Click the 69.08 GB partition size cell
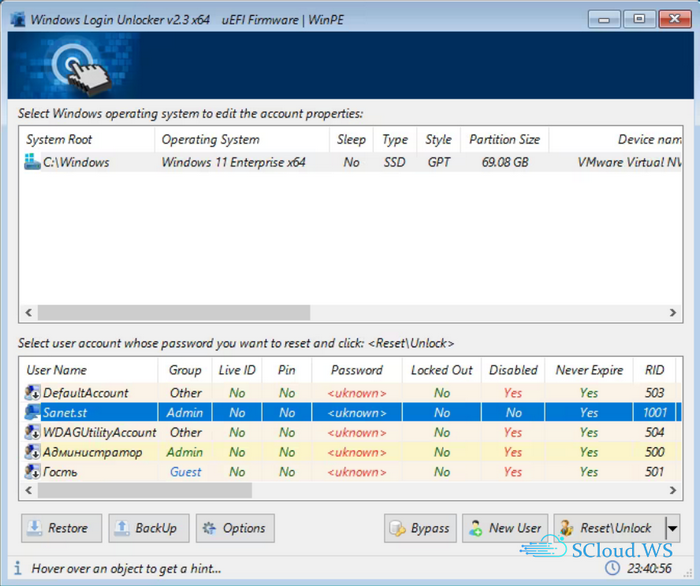 pyautogui.click(x=505, y=162)
